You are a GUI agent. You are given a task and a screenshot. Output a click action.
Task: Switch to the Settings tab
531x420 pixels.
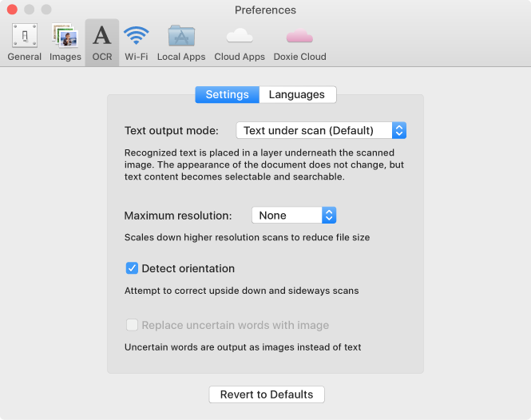click(228, 94)
